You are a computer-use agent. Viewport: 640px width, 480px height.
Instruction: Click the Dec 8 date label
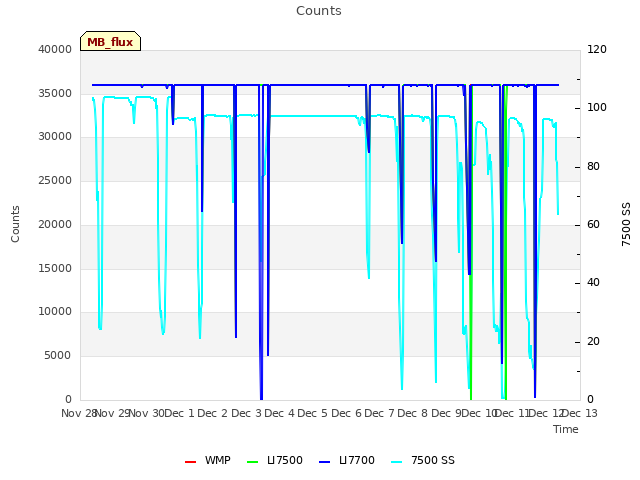413,413
